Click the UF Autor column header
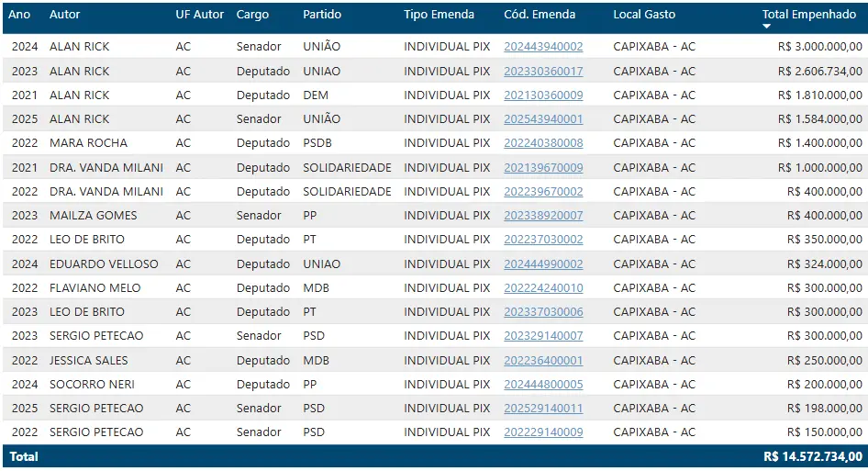Viewport: 868px width, 471px height. 199,15
